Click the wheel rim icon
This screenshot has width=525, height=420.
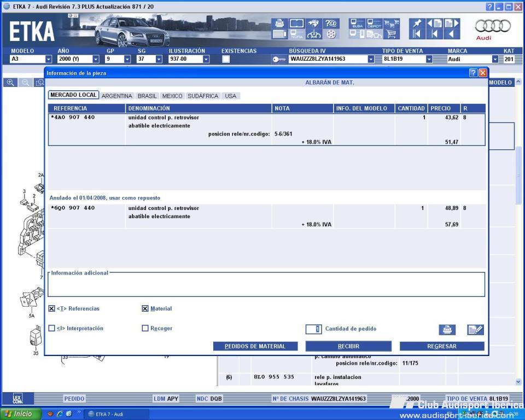click(331, 34)
